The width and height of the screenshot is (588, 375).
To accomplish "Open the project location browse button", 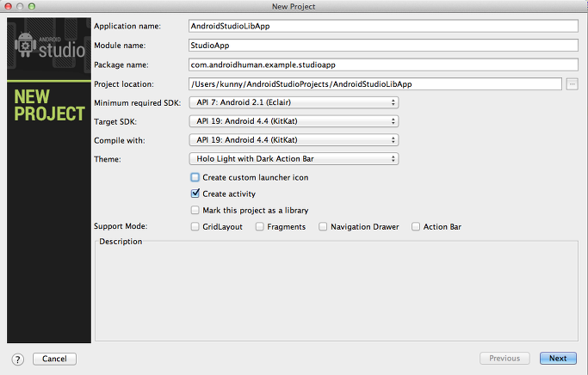I will point(572,84).
